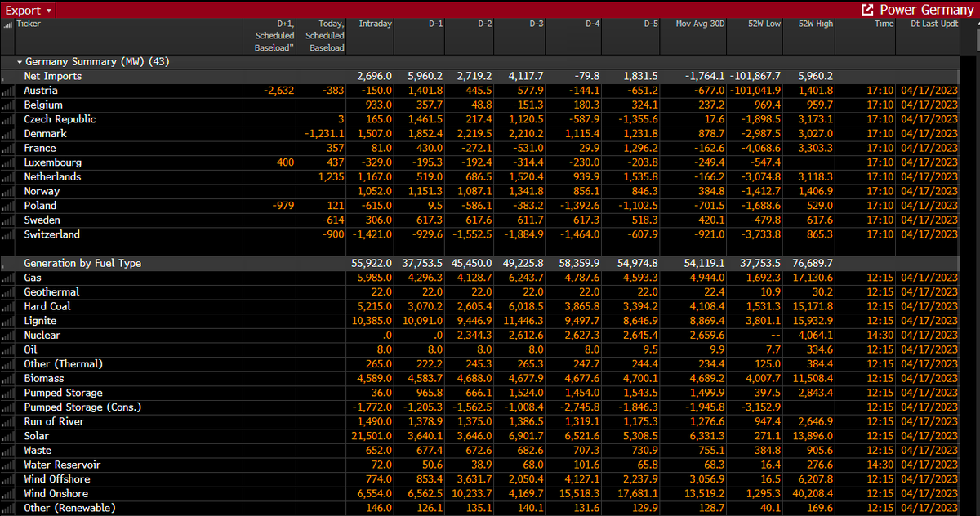Image resolution: width=980 pixels, height=516 pixels.
Task: Open chart icon for Hard Coal row
Action: [x=8, y=306]
